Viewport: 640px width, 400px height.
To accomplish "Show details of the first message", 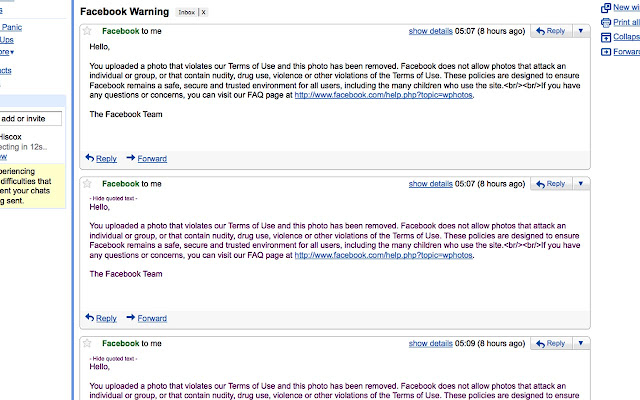I will [431, 31].
